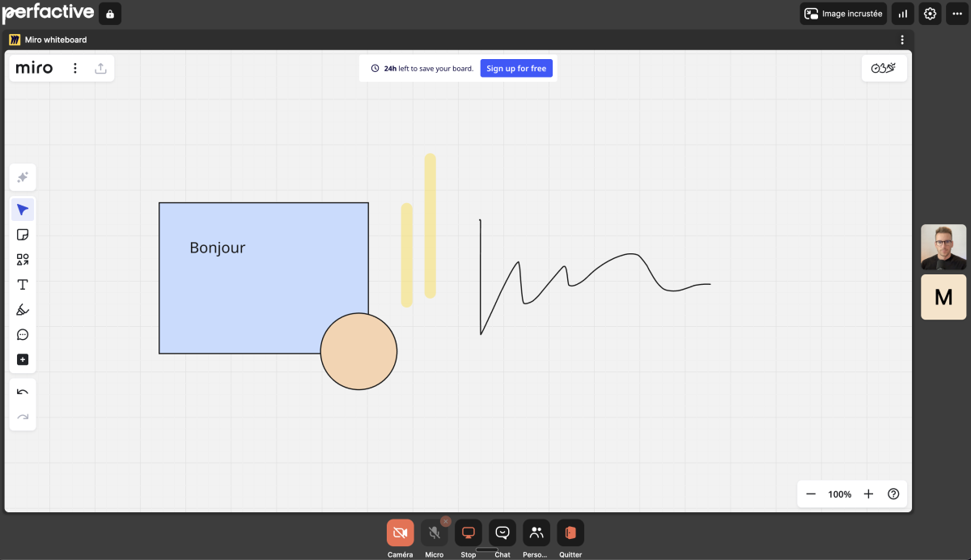Image resolution: width=971 pixels, height=560 pixels.
Task: Select the Text tool
Action: coord(23,285)
